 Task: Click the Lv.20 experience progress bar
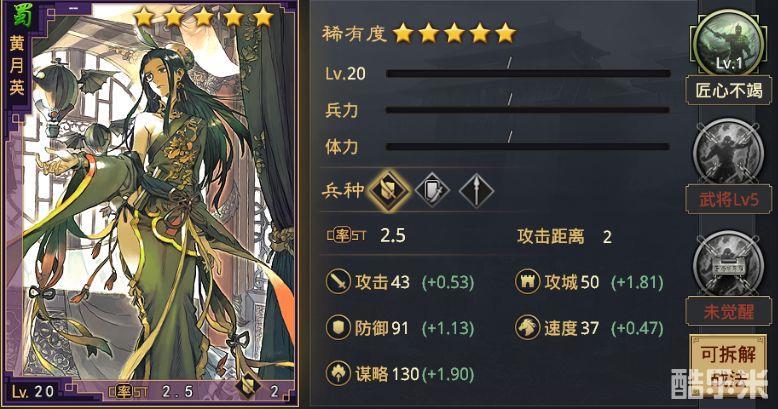click(528, 73)
